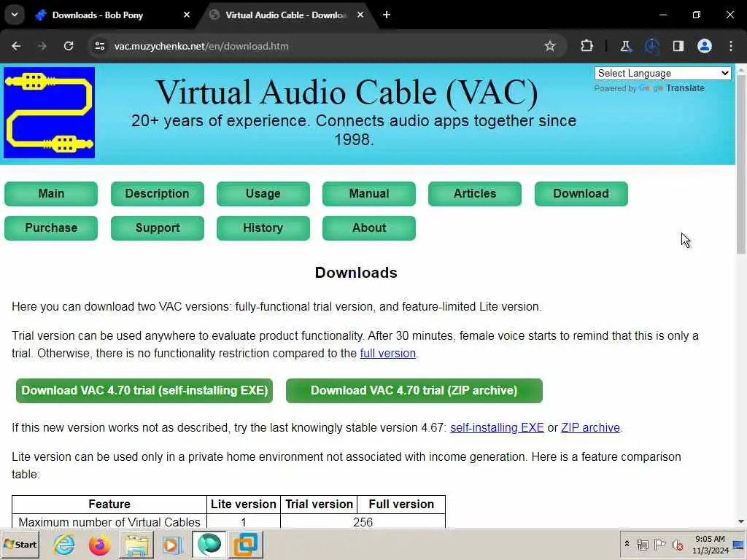Click the Trial version table header
Viewport: 747px width, 560px height.
click(x=319, y=505)
